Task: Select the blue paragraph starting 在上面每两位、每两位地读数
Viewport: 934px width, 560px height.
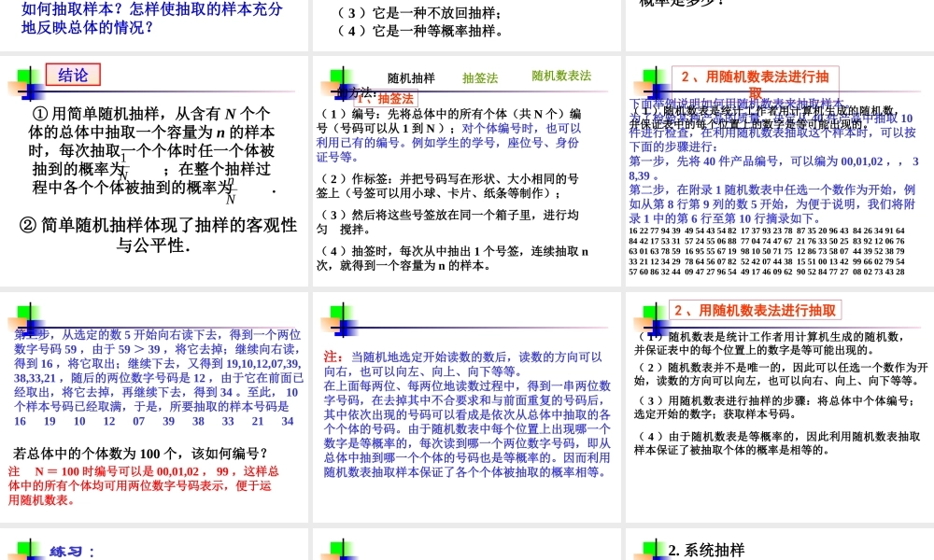Action: 467,428
